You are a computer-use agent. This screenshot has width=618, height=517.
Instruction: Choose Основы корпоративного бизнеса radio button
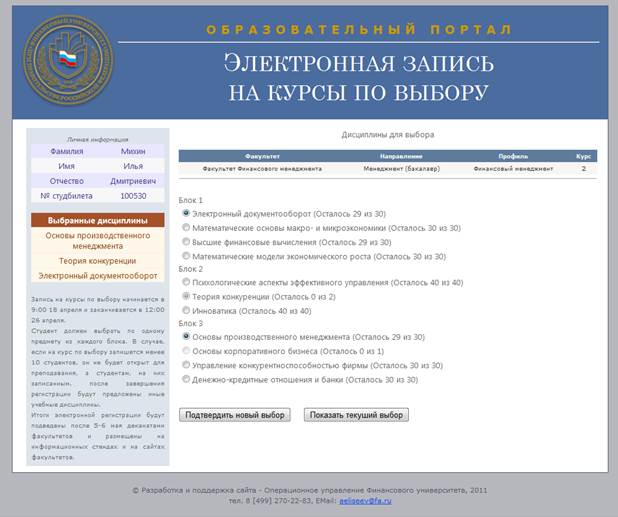pyautogui.click(x=186, y=351)
